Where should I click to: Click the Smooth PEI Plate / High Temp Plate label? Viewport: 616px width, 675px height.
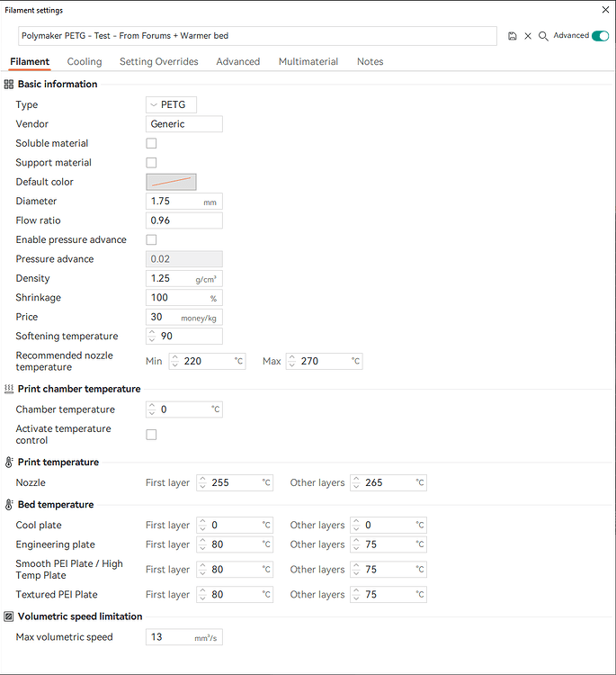tap(69, 570)
